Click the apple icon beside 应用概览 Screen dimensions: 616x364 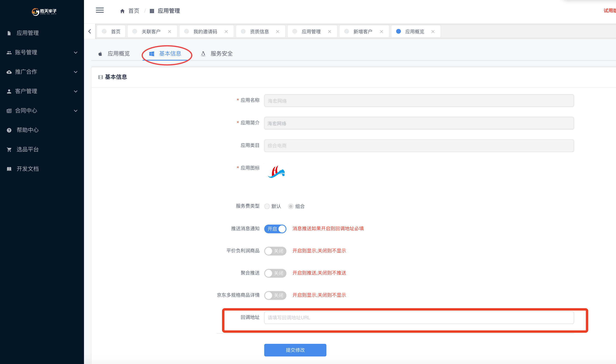coord(100,54)
